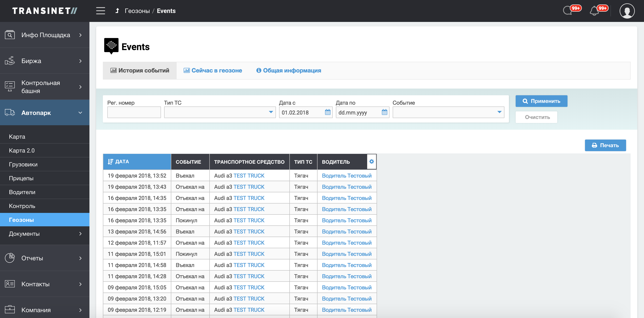Select Геозоны in sidebar

45,220
